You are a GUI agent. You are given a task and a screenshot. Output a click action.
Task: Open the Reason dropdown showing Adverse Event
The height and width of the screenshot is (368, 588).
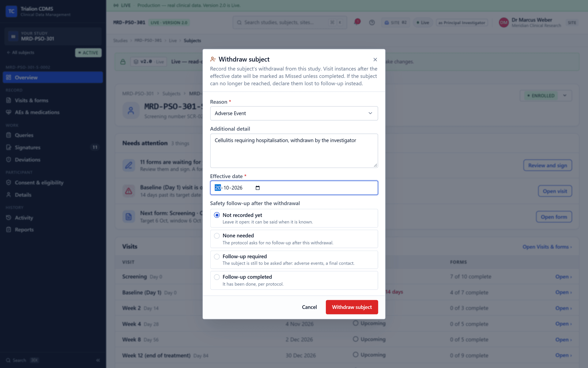[x=294, y=113]
